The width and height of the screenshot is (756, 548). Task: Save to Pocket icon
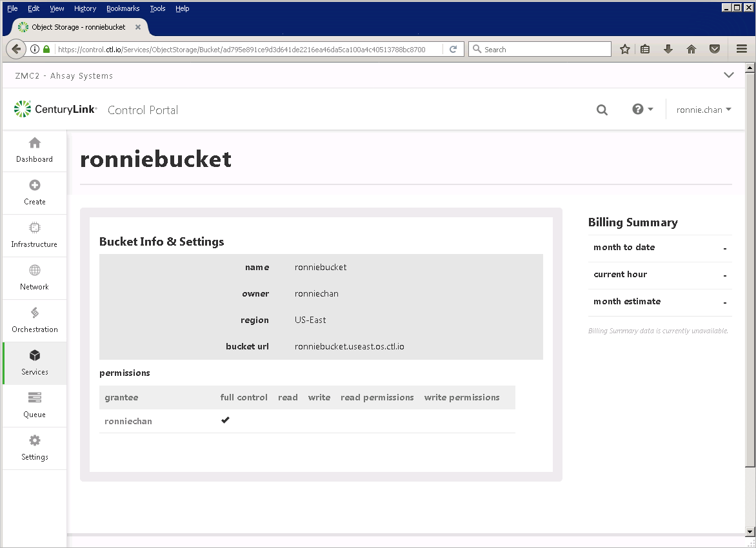715,49
